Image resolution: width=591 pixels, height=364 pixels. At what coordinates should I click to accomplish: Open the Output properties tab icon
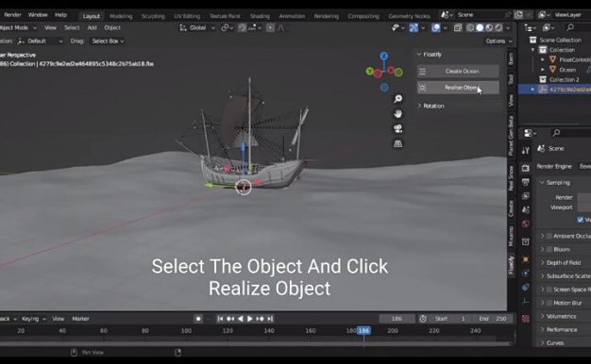pos(526,182)
